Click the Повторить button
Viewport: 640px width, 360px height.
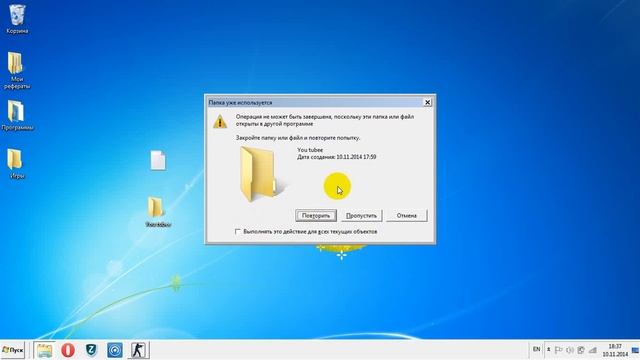point(316,216)
